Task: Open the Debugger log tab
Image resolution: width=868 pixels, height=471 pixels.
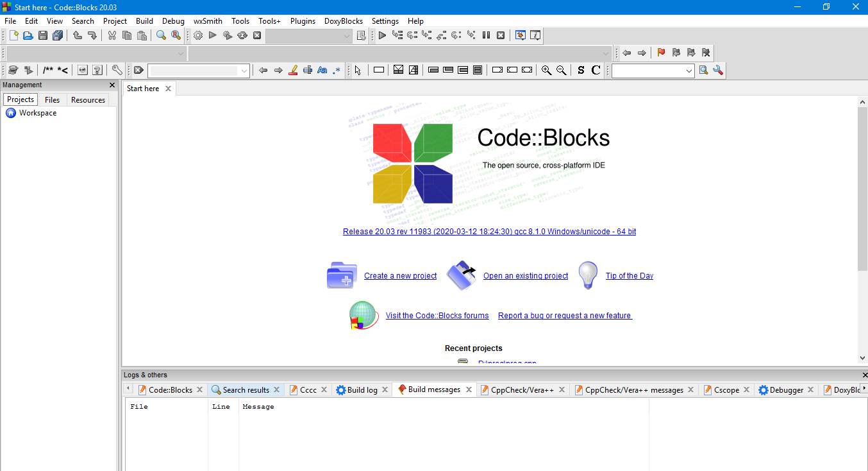Action: (786, 390)
